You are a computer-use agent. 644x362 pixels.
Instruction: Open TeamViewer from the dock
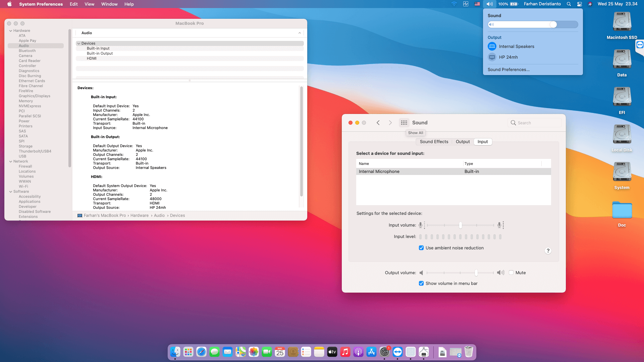tap(397, 352)
